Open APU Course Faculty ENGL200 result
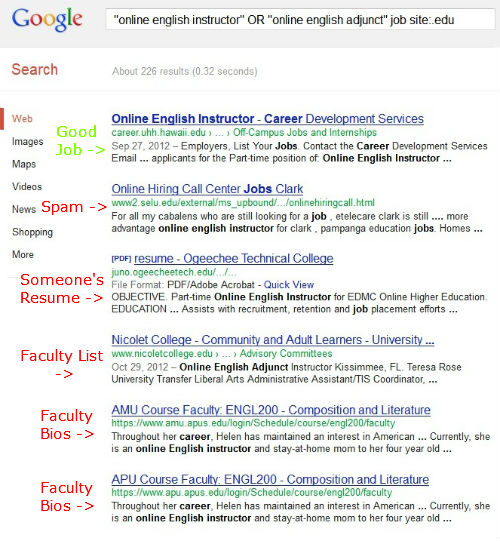Viewport: 500px width, 541px height. 270,480
